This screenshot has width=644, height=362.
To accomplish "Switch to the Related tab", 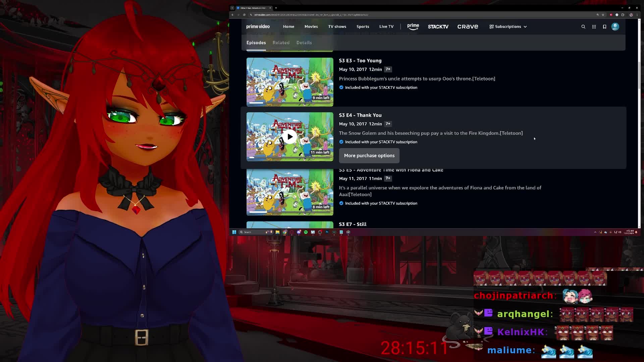I will 281,43.
